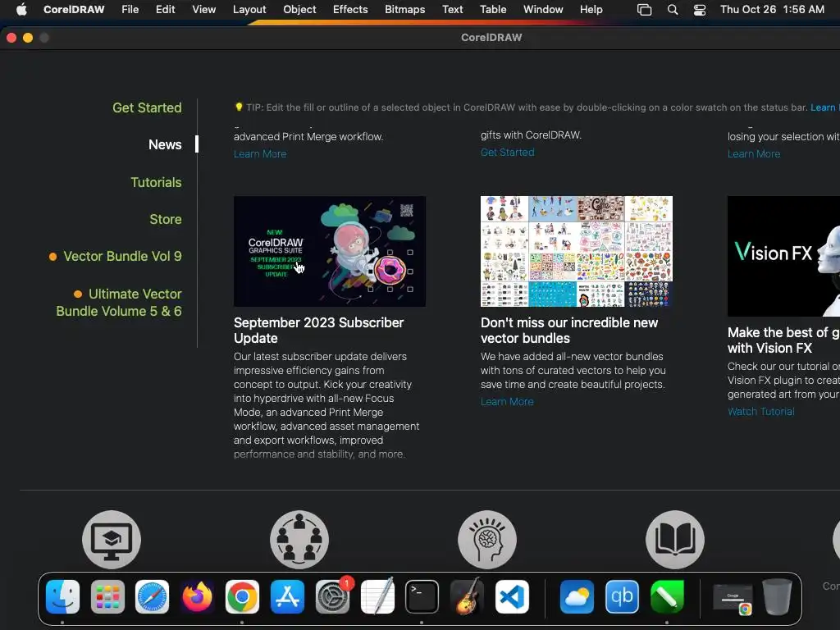Viewport: 840px width, 630px height.
Task: Open the open book guide icon
Action: (675, 540)
